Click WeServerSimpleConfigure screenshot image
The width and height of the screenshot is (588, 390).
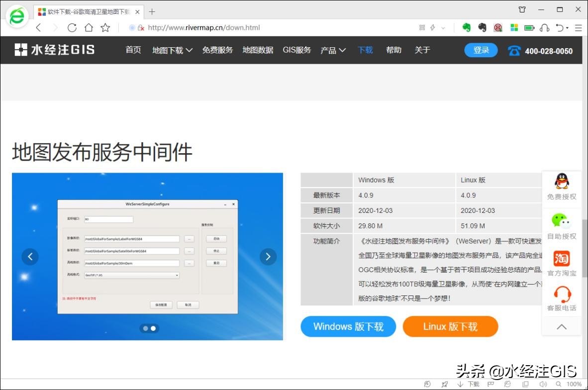coord(147,257)
